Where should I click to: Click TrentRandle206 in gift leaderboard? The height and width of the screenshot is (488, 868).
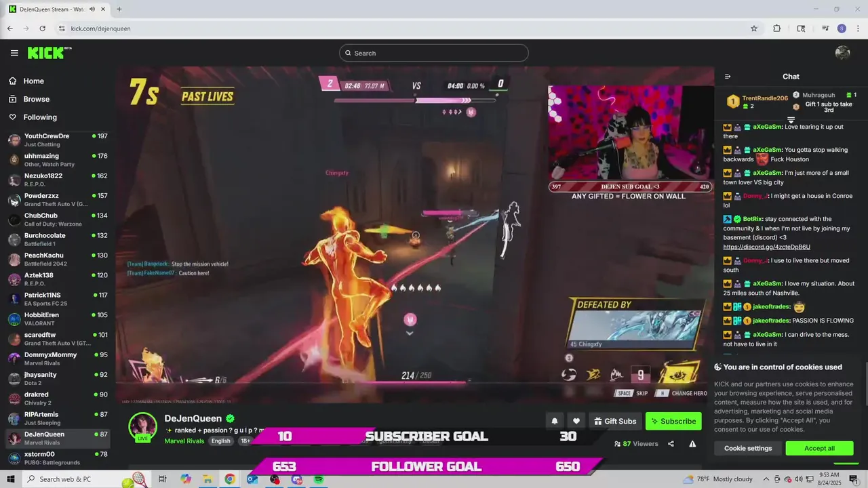[765, 98]
